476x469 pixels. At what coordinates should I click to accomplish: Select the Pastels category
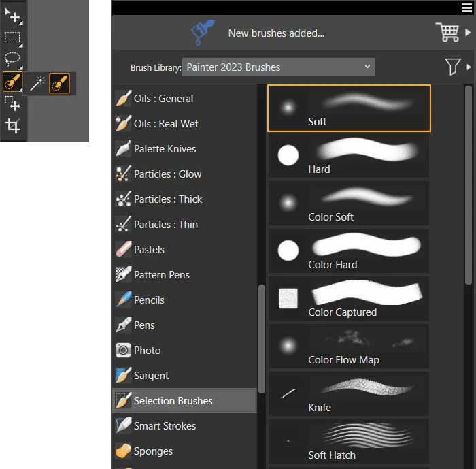(185, 250)
